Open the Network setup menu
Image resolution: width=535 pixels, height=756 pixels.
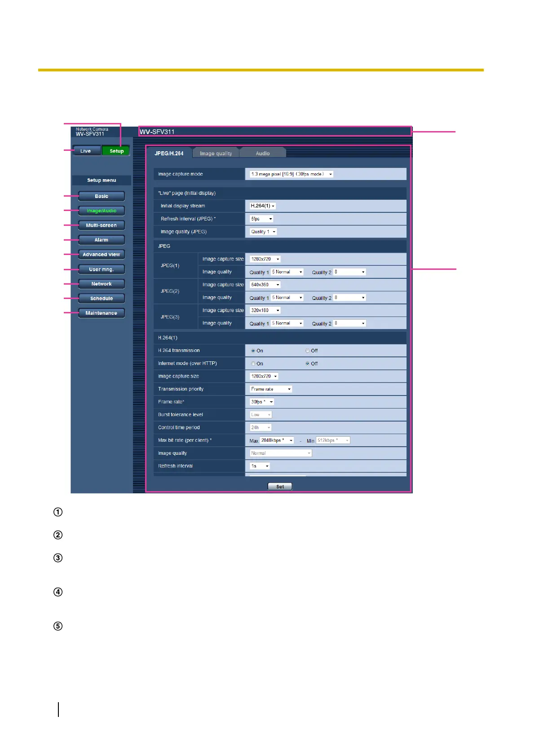pos(102,284)
